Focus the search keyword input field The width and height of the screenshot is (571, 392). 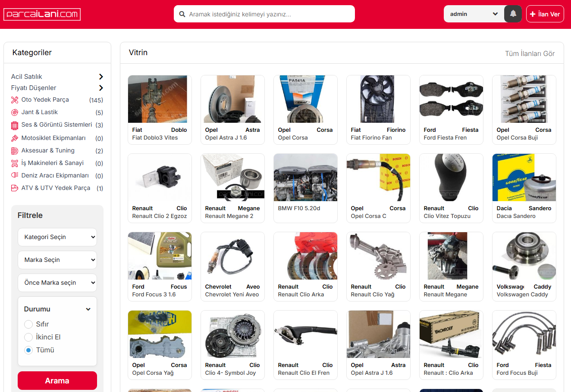click(264, 14)
